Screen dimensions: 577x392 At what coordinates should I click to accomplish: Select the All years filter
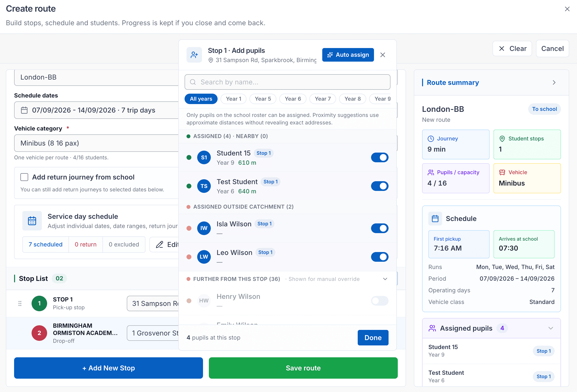pos(201,99)
